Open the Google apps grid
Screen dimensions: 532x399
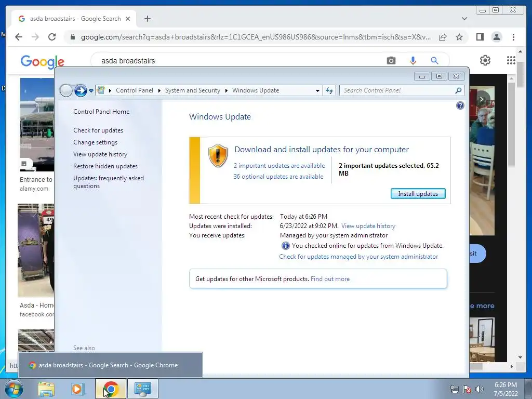[511, 60]
